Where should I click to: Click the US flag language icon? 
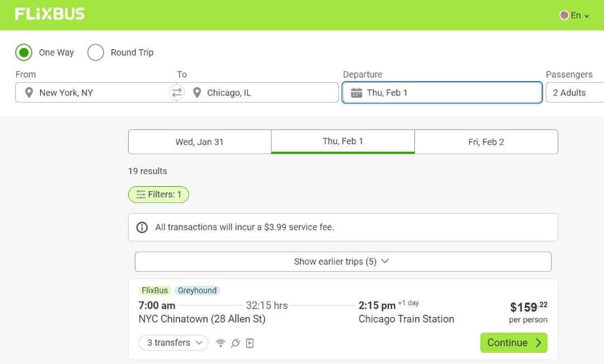(564, 16)
